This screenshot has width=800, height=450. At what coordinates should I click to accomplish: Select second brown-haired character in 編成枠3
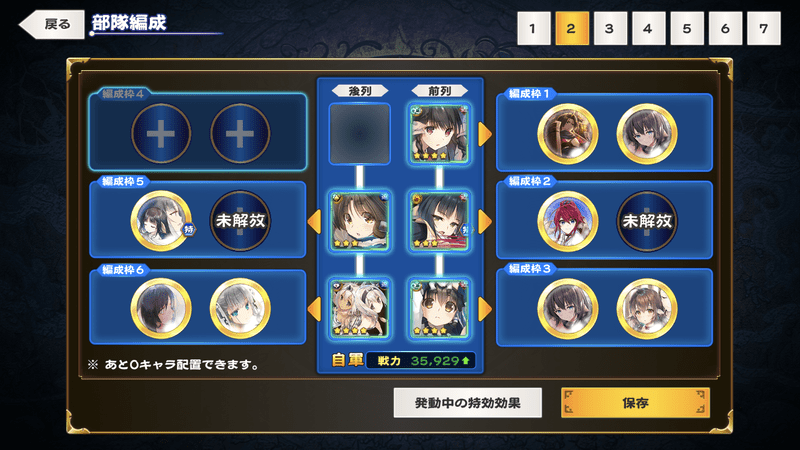click(647, 309)
